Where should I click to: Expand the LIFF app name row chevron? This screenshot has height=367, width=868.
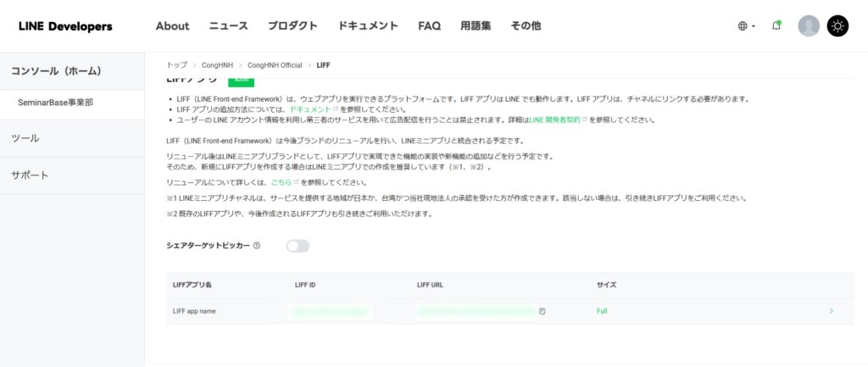tap(831, 311)
